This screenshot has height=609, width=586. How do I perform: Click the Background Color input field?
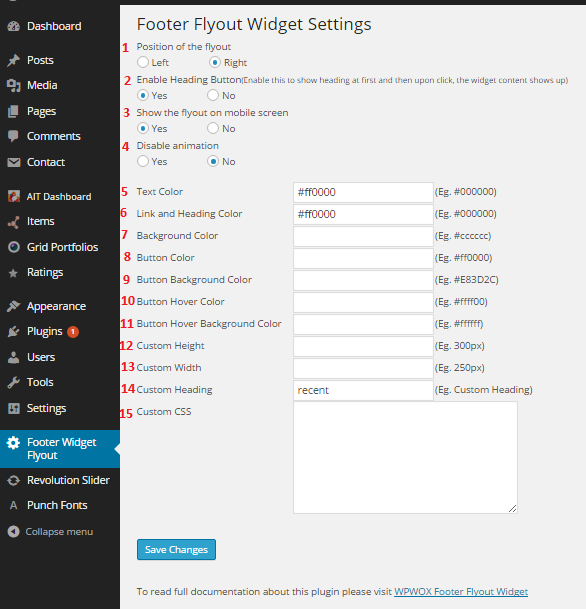coord(363,236)
